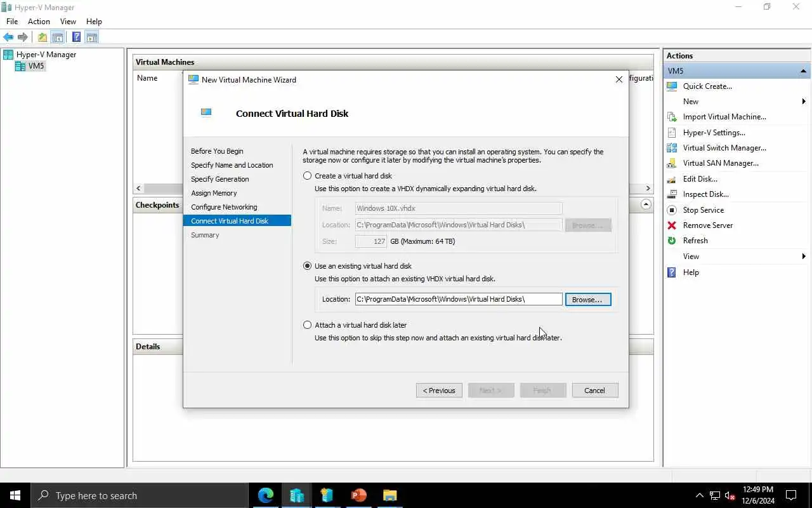Select Attach a virtual hard disk later
Image resolution: width=812 pixels, height=508 pixels.
point(308,325)
